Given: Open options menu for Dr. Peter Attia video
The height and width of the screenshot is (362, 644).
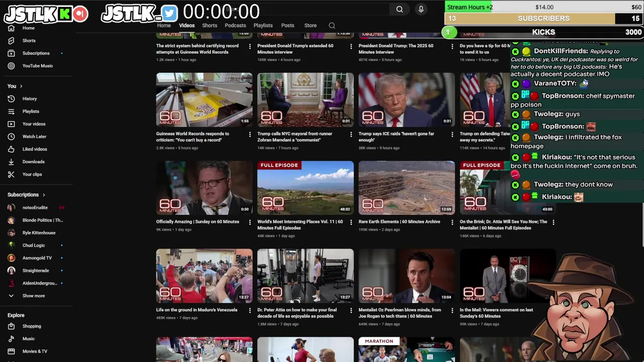Looking at the screenshot, I should click(x=351, y=311).
